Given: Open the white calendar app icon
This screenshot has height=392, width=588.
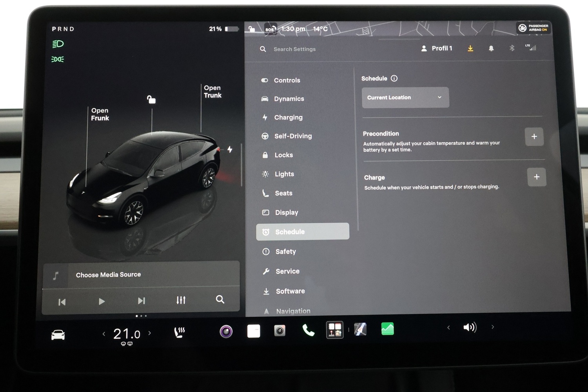Looking at the screenshot, I should coord(254,331).
